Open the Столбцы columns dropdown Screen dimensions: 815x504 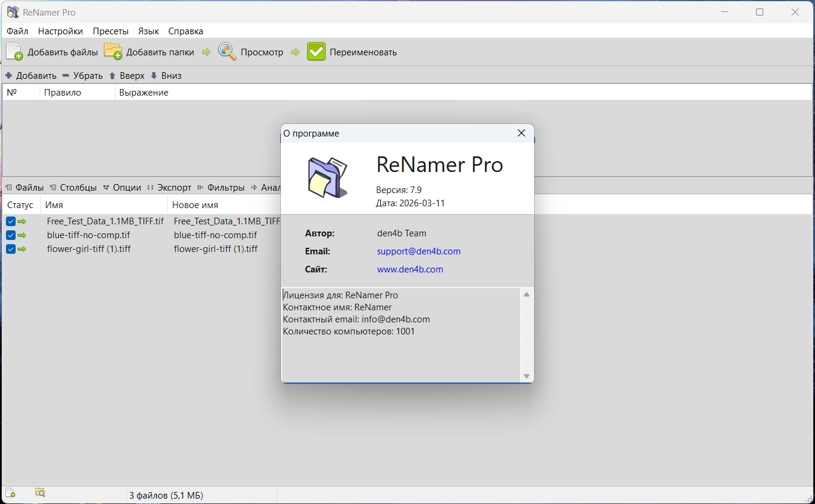coord(73,188)
